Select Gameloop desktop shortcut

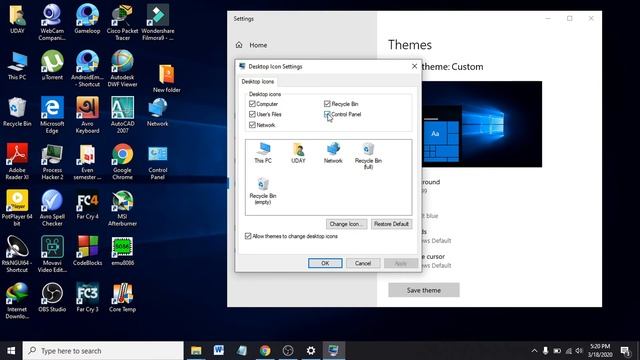click(x=87, y=19)
